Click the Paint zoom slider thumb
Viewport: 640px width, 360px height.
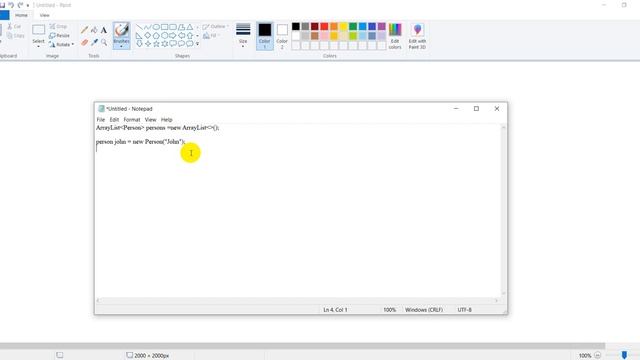pos(624,355)
